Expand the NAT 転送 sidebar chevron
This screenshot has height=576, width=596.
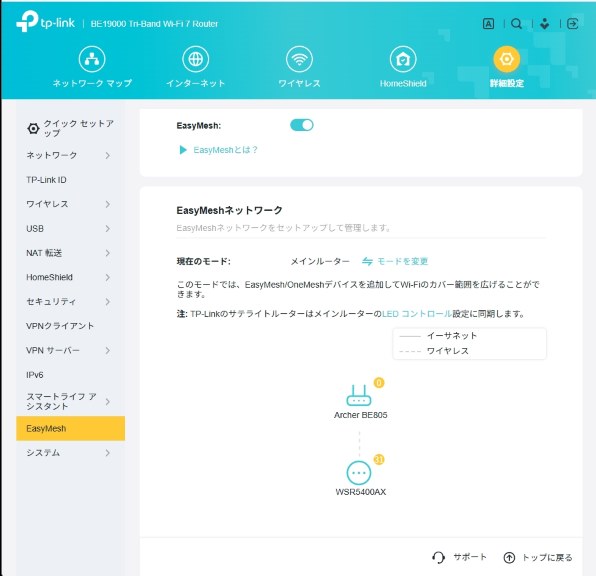(x=108, y=253)
